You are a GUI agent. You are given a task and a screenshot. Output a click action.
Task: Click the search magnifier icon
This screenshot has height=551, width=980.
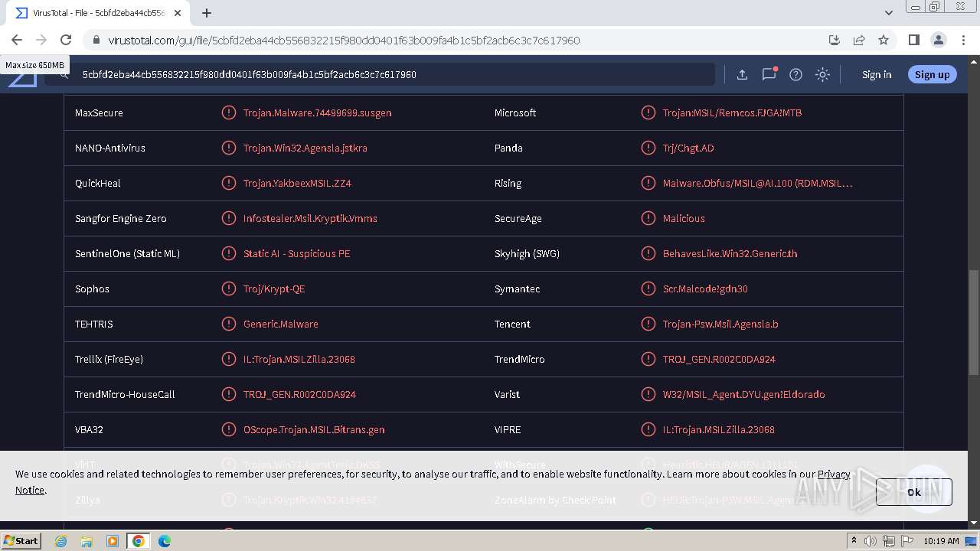click(x=64, y=74)
